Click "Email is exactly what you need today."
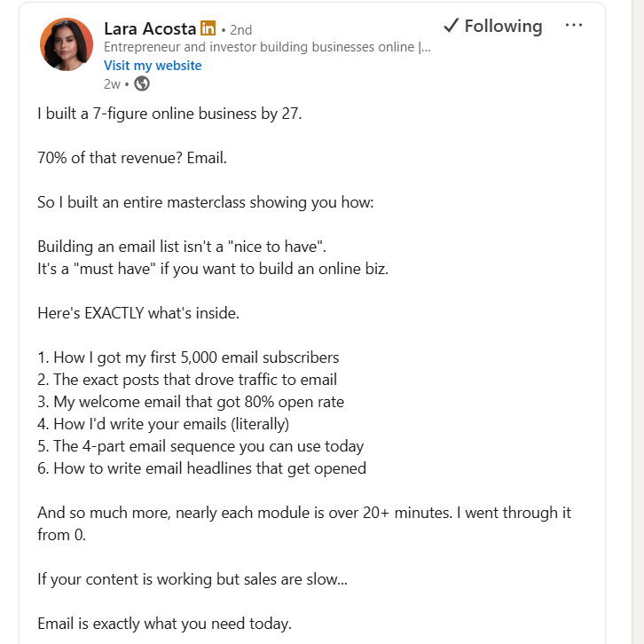 [x=164, y=624]
